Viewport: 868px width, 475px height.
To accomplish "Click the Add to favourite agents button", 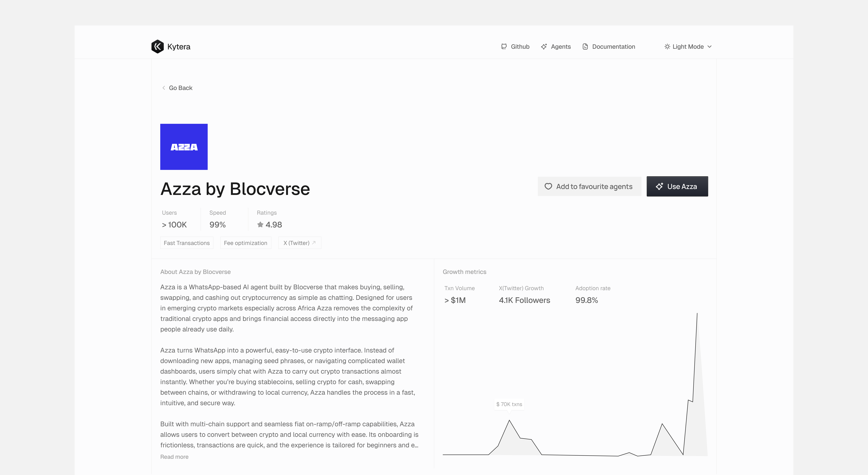I will 589,186.
